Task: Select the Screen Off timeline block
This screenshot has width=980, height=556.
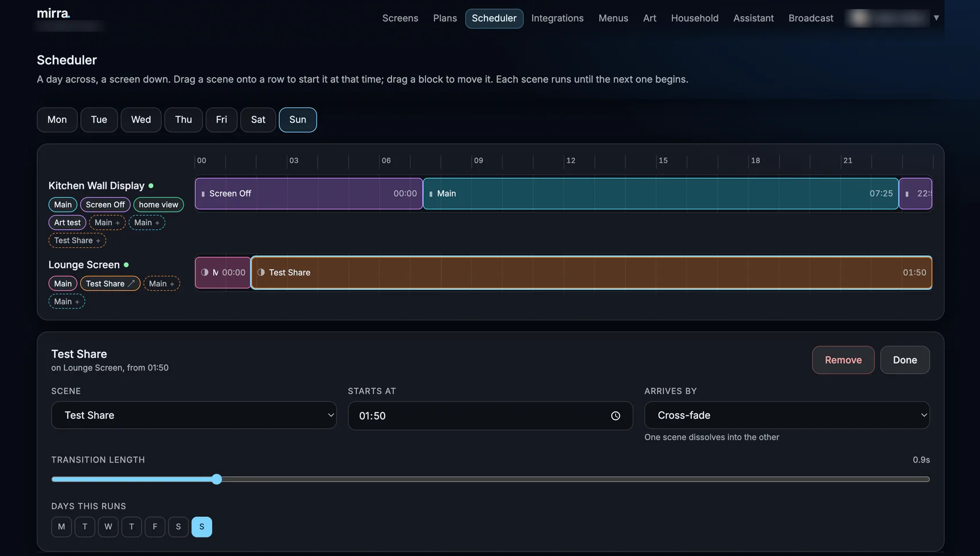Action: [309, 194]
